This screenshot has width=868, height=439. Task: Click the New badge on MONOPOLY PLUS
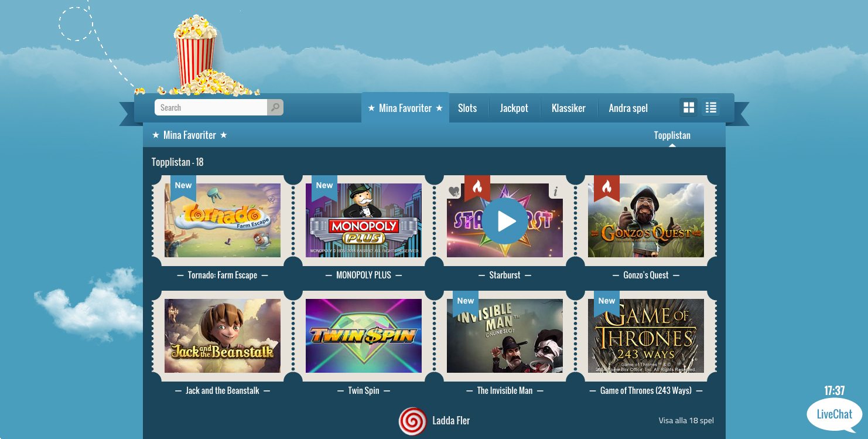coord(324,187)
